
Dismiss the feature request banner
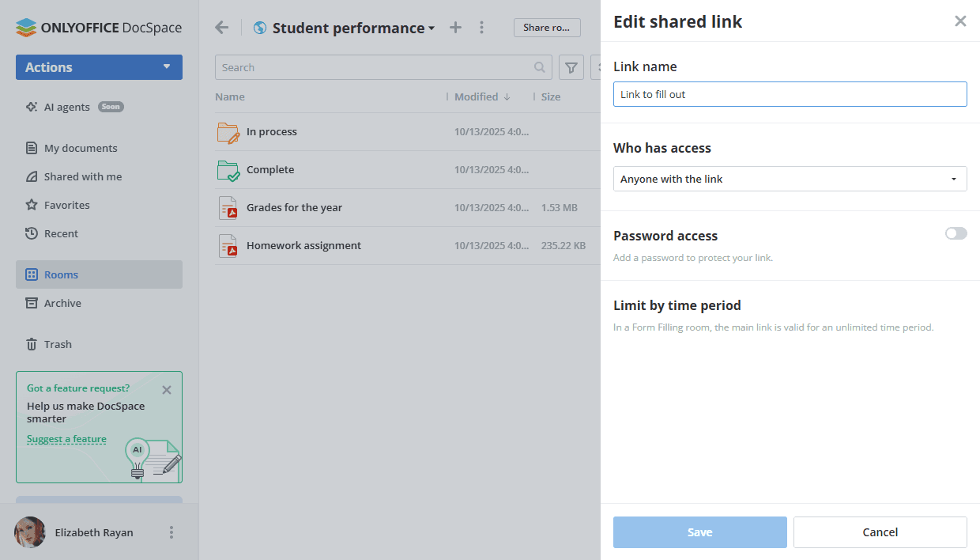pyautogui.click(x=166, y=390)
